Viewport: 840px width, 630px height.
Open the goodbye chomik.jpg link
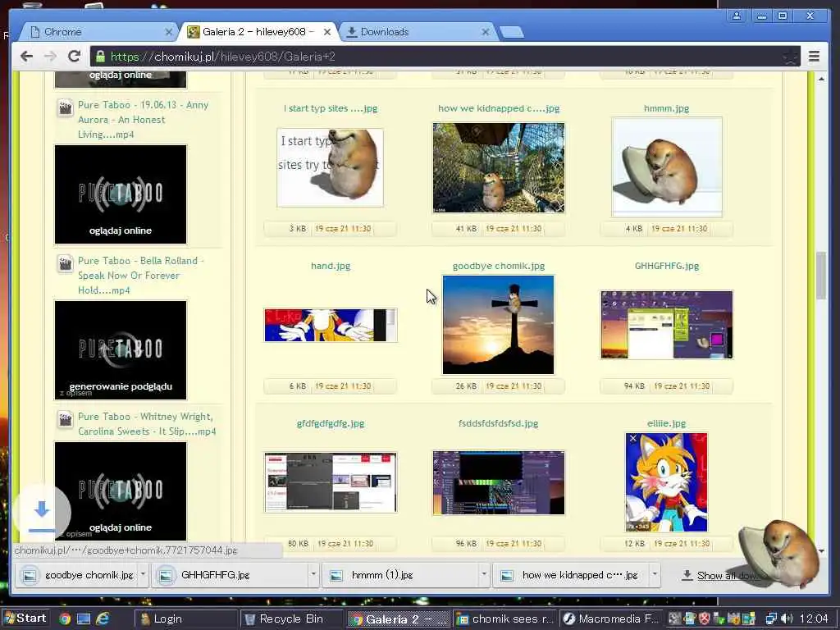(x=499, y=266)
